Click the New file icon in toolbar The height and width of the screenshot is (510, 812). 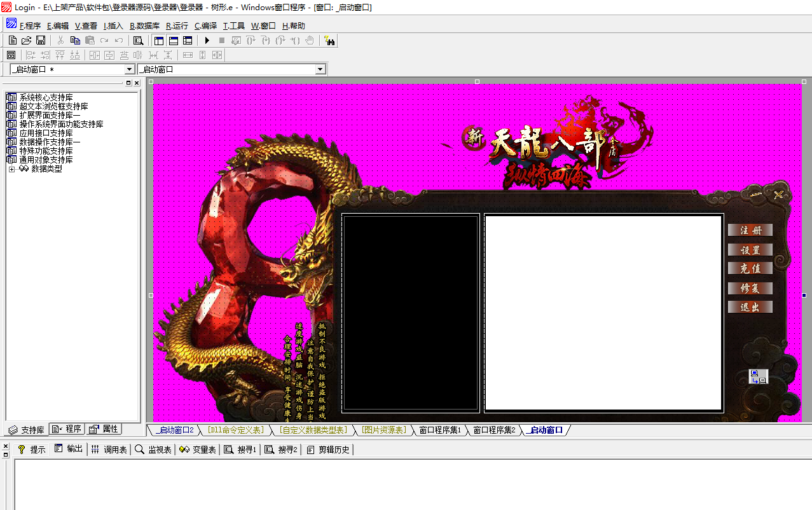12,41
